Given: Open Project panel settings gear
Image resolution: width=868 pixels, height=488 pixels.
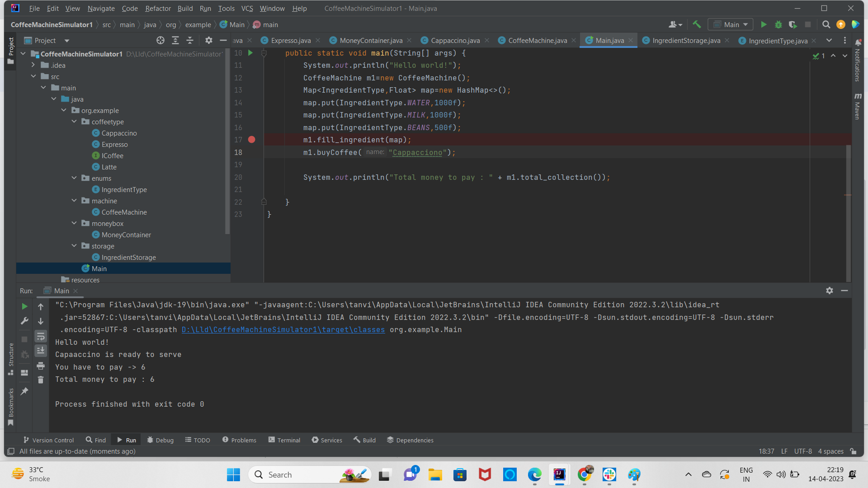Looking at the screenshot, I should [x=208, y=41].
